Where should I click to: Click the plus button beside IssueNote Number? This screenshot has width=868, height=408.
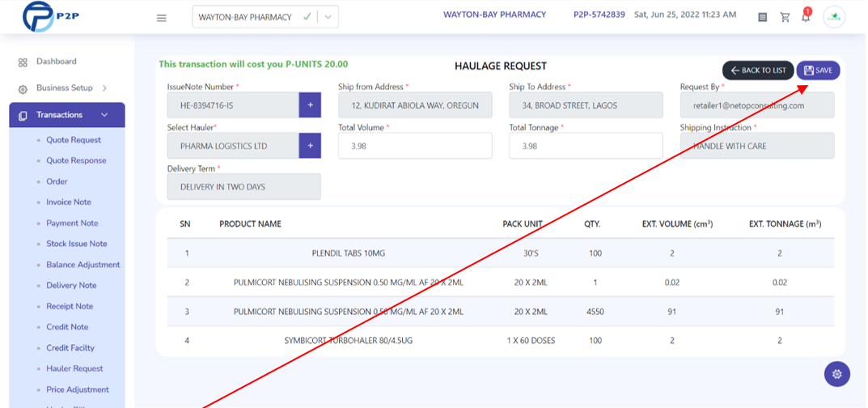pos(310,105)
